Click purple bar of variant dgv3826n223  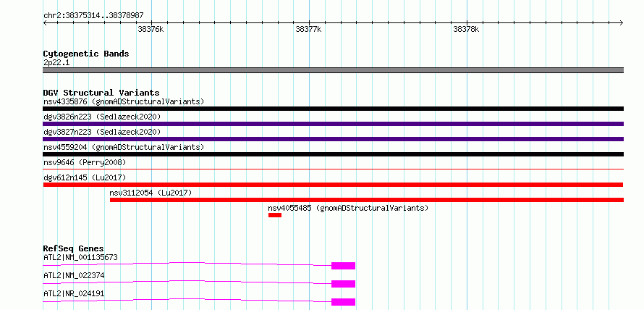click(x=333, y=124)
